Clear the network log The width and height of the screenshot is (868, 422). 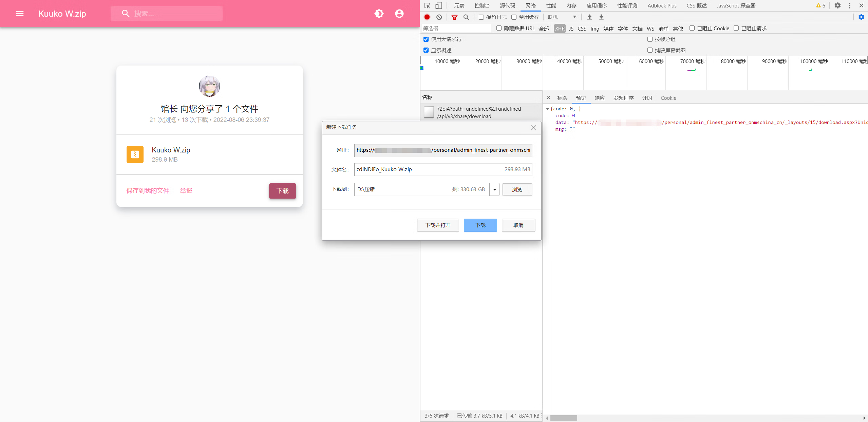(439, 17)
